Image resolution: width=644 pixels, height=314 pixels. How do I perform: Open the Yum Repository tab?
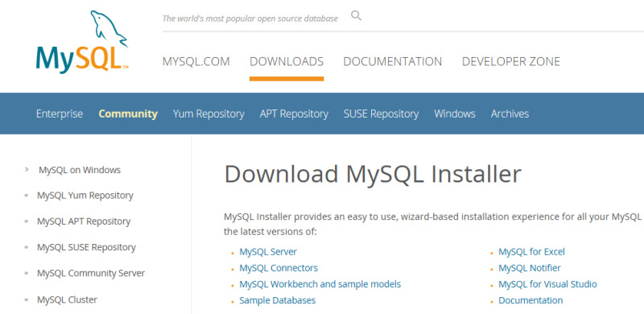[208, 114]
